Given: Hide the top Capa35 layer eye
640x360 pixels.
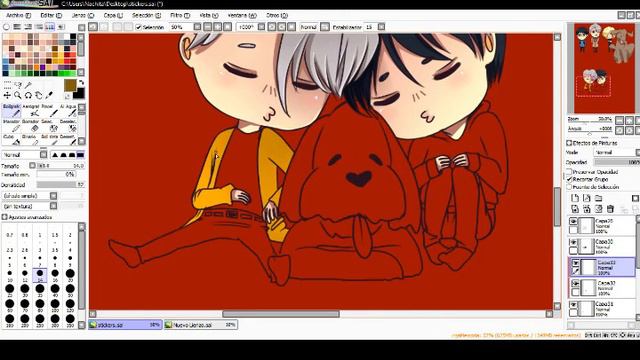Looking at the screenshot, I should point(573,222).
